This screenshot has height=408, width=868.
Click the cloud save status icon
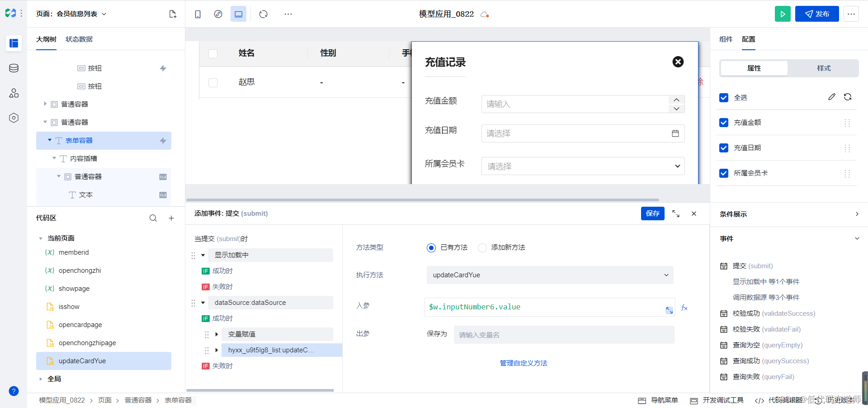pos(485,14)
